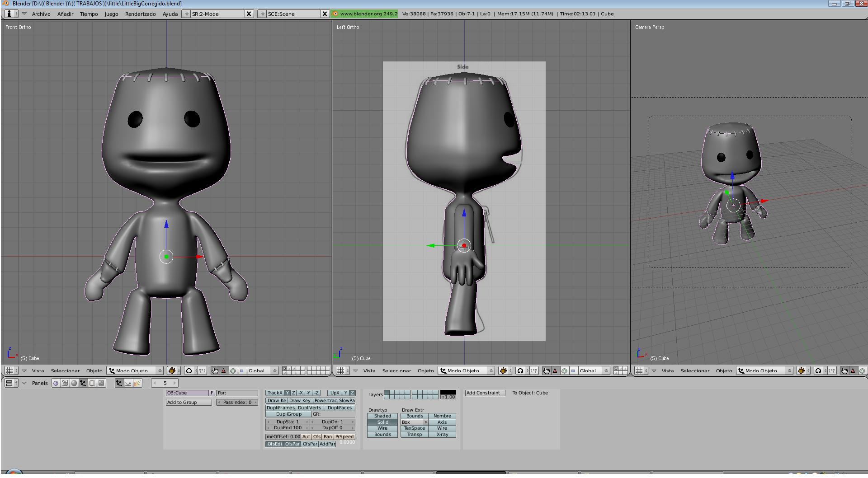Click the DupSta: 1 number slider

[x=288, y=422]
